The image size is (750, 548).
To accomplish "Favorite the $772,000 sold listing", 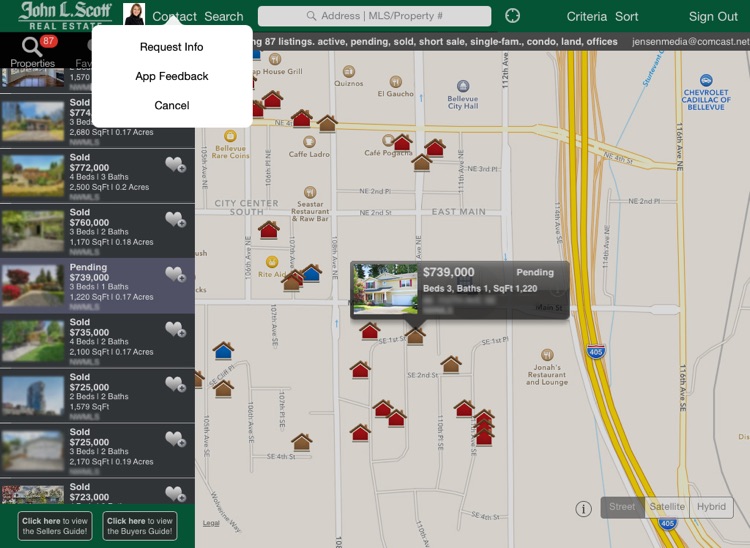I will [x=176, y=164].
